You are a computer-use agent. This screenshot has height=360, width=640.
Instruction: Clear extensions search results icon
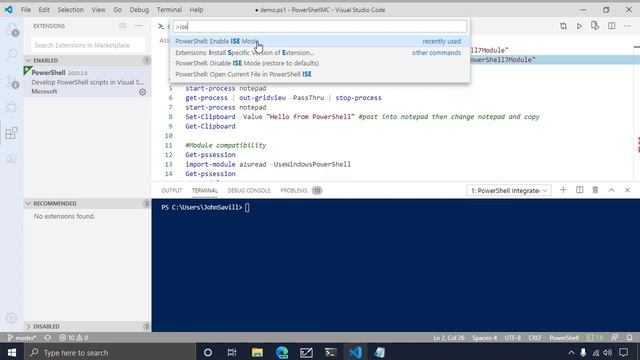point(122,26)
